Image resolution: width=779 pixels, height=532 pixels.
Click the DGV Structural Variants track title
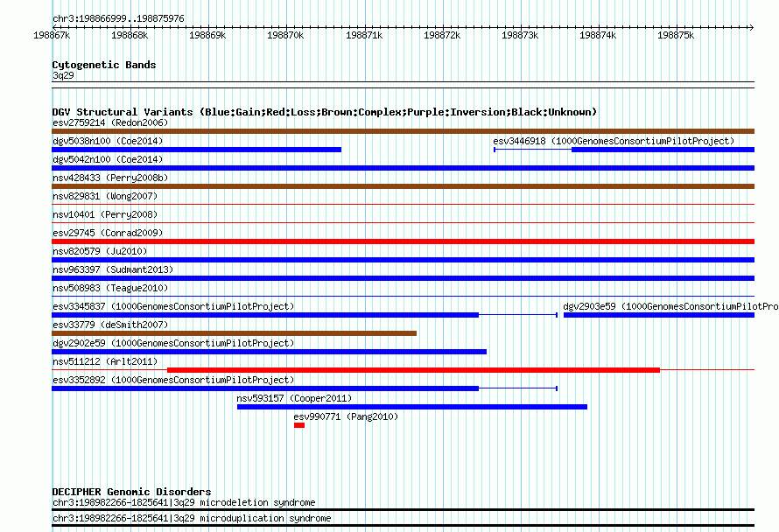(x=325, y=112)
